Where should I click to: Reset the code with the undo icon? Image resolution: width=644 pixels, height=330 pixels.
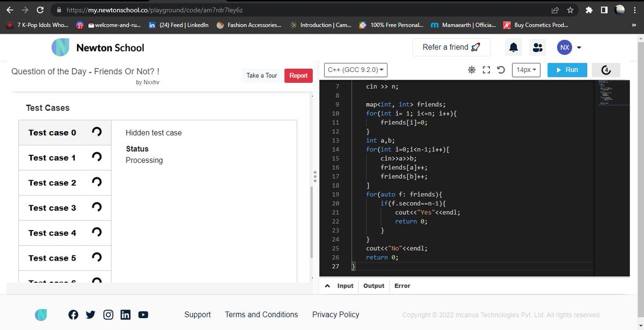click(x=501, y=70)
